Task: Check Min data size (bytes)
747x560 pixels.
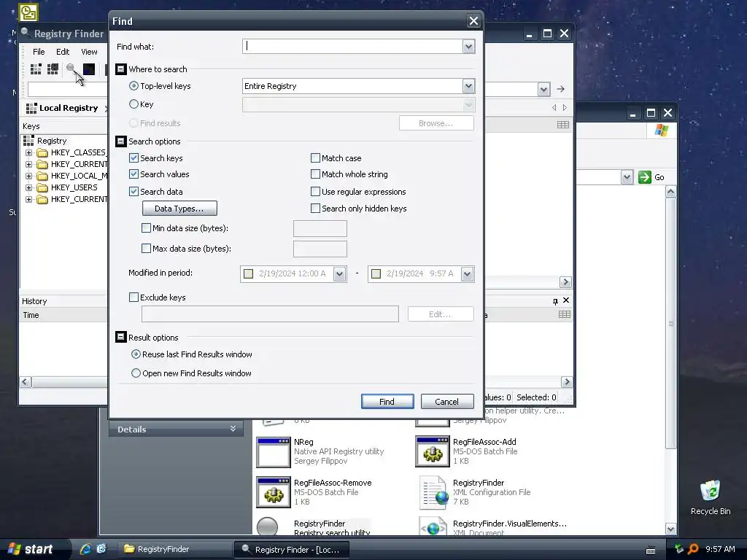Action: (x=146, y=228)
